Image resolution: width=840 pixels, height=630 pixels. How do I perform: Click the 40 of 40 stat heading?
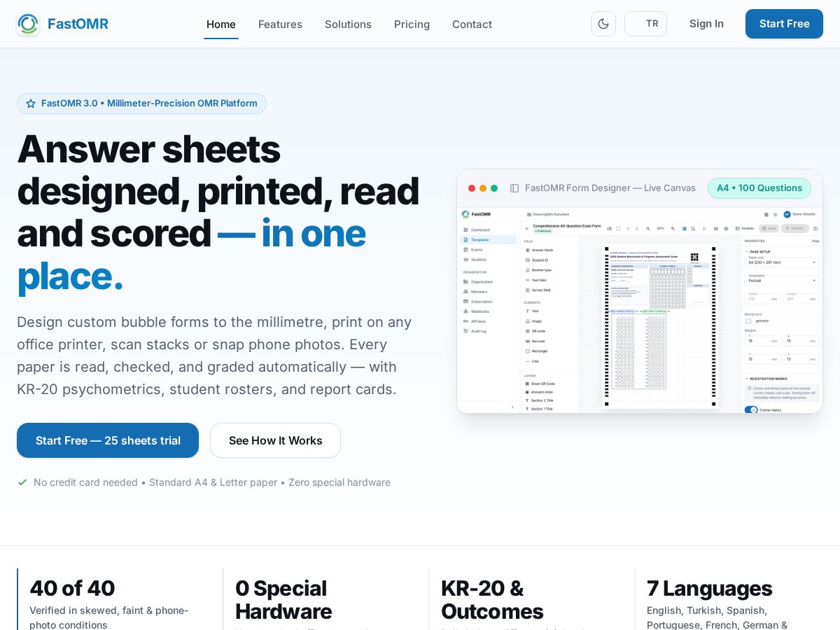tap(72, 588)
